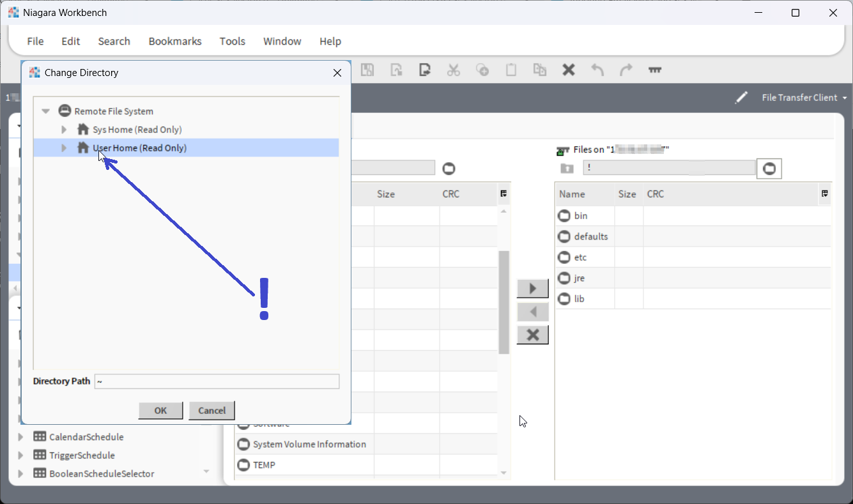Click the Undo arrow icon
853x504 pixels.
point(597,70)
